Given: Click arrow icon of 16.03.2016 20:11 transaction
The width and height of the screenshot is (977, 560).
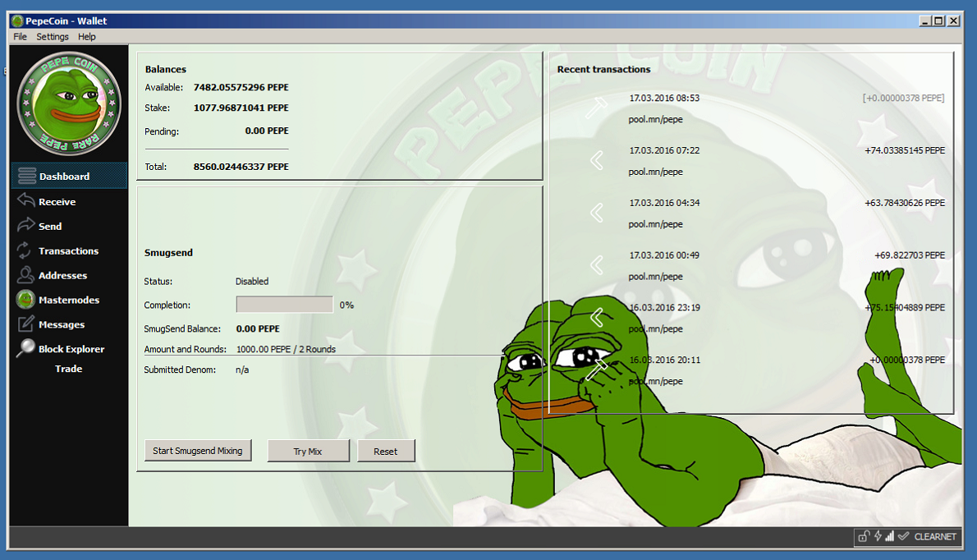Looking at the screenshot, I should point(596,370).
